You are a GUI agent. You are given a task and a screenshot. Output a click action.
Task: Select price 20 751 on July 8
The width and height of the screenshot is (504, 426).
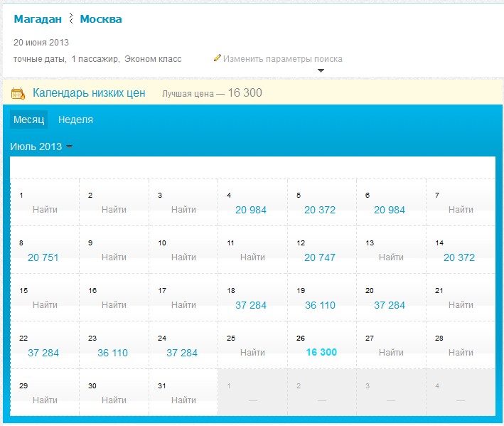43,257
